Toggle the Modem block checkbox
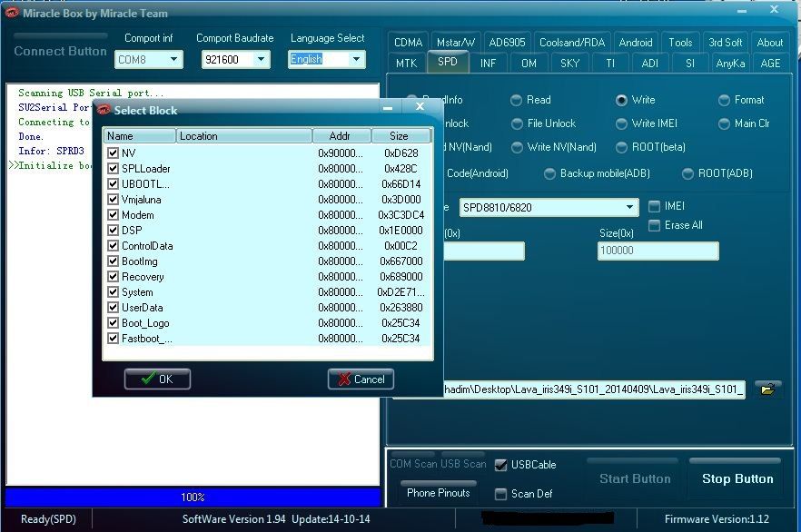The image size is (801, 532). point(113,215)
